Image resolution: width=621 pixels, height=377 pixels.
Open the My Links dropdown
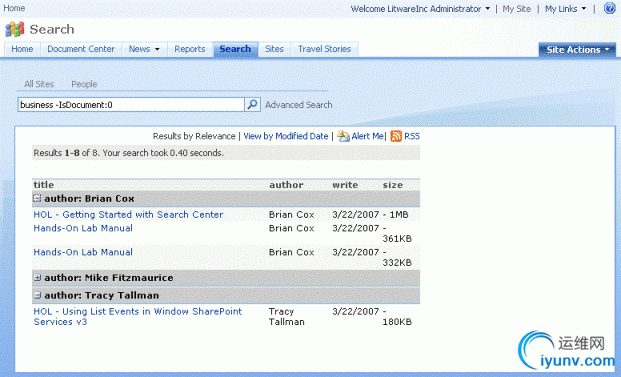point(565,9)
